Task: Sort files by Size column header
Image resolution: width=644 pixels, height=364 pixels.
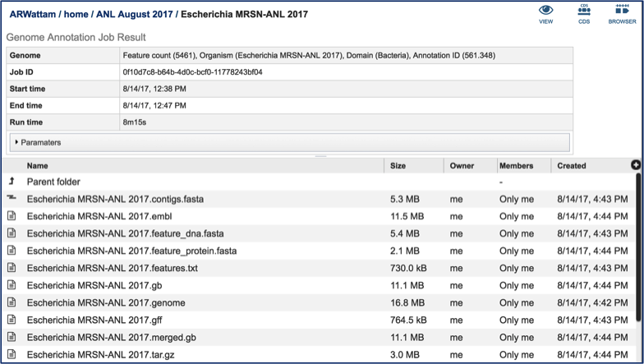Action: (398, 165)
